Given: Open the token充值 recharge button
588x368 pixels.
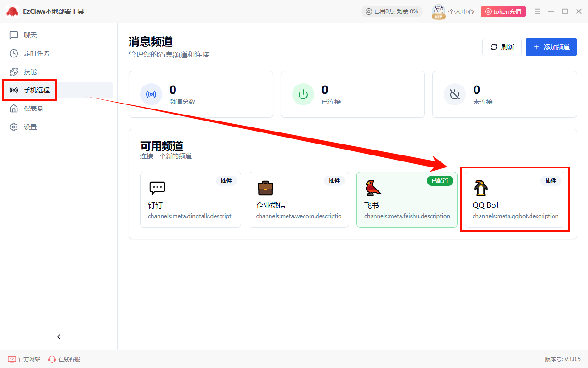Looking at the screenshot, I should point(503,11).
